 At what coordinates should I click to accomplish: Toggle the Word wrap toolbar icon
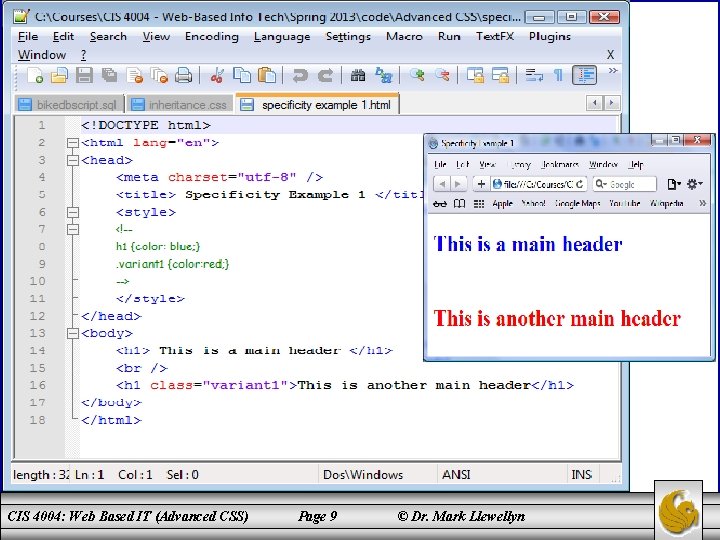[534, 75]
